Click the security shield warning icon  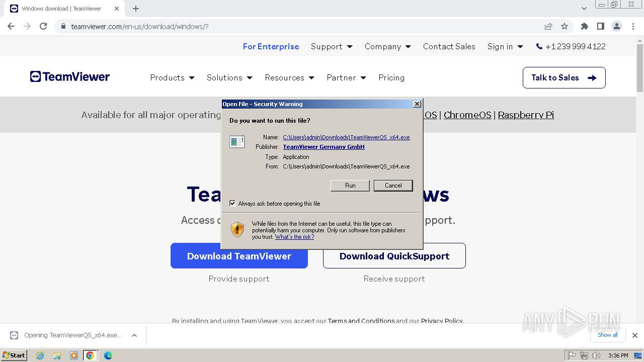point(237,229)
